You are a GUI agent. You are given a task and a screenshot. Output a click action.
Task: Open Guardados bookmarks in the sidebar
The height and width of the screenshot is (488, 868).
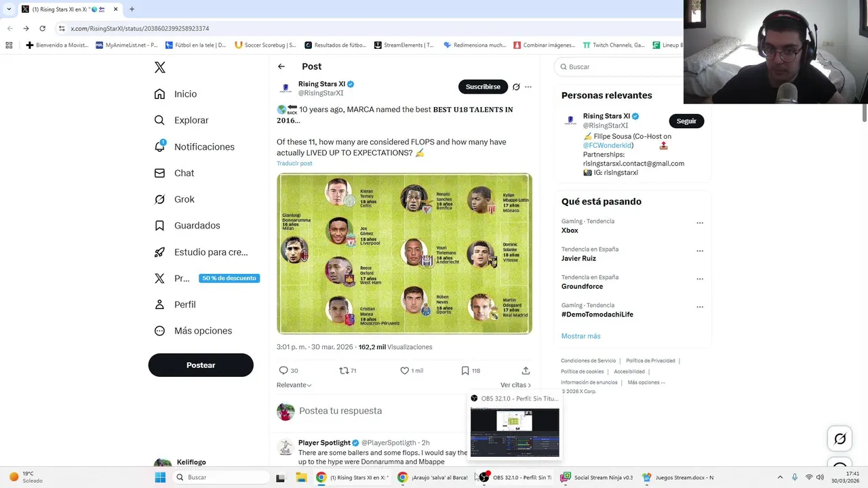coord(187,226)
